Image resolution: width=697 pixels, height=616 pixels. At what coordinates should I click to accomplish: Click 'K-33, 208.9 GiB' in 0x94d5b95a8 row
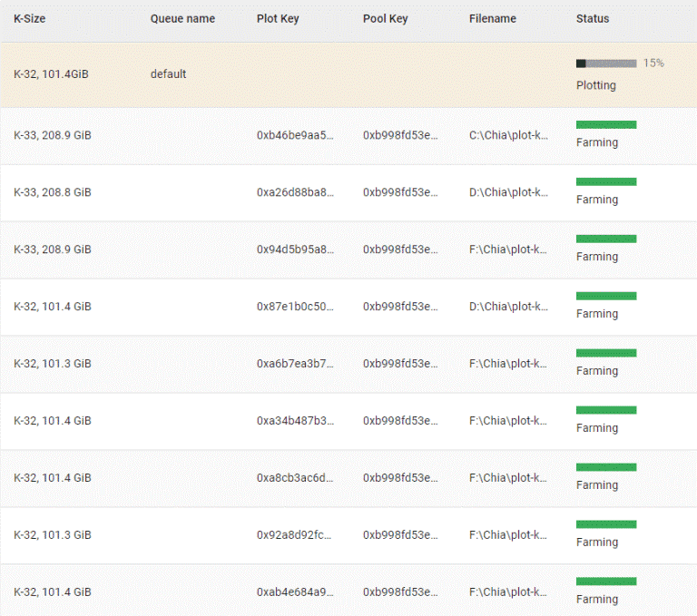(53, 249)
